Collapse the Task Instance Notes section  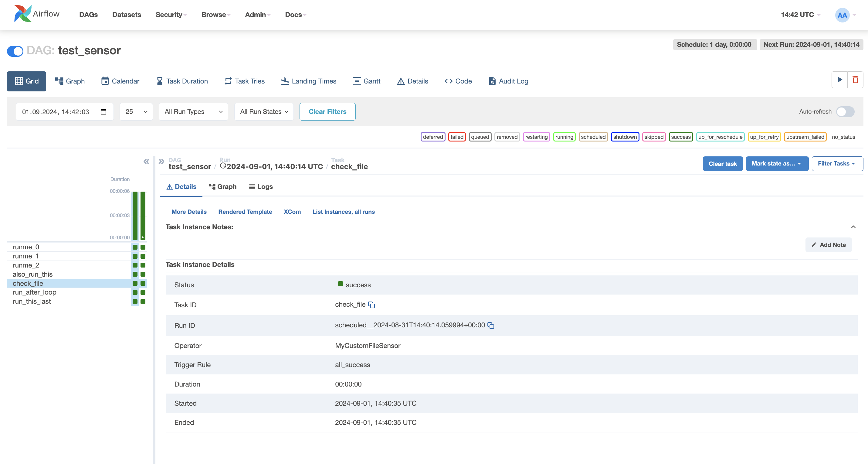click(853, 227)
